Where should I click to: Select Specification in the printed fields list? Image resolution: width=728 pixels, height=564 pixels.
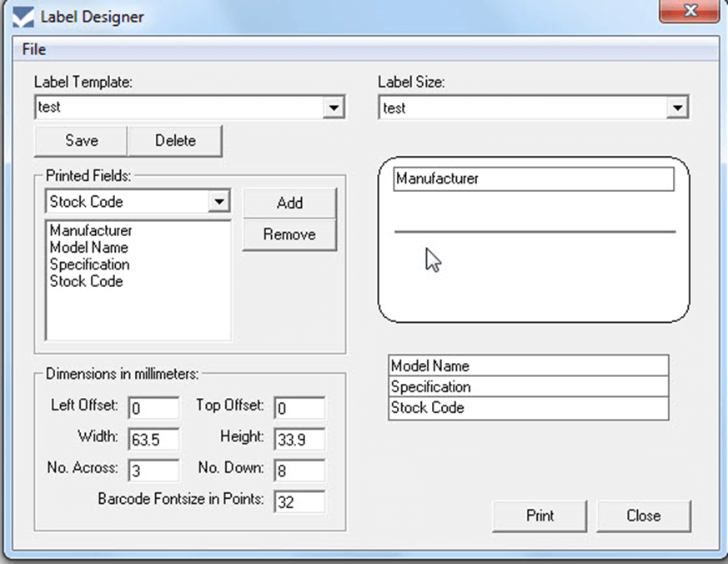coord(89,264)
